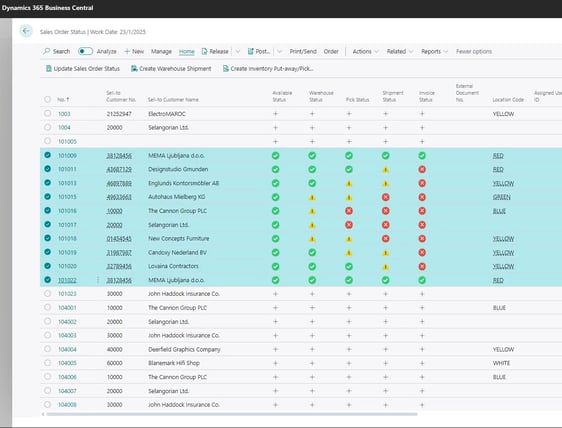Image resolution: width=562 pixels, height=428 pixels.
Task: Click green Warehouse Status icon for 101019
Action: coord(312,252)
